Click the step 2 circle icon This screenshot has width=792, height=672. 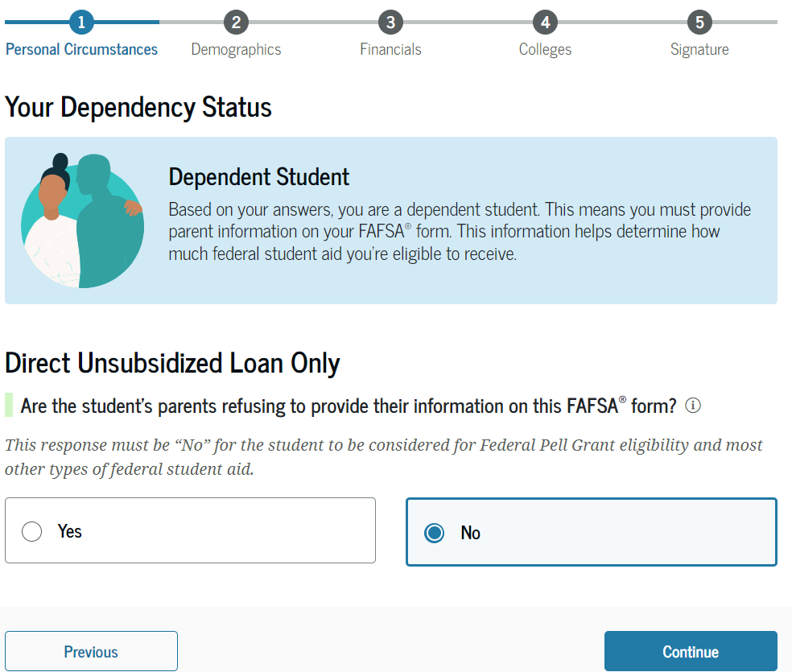(236, 22)
